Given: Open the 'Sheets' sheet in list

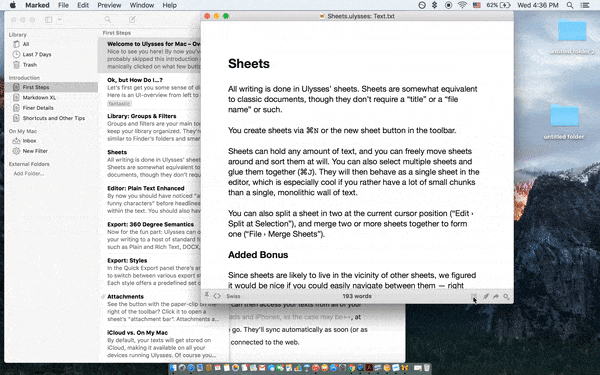Looking at the screenshot, I should coord(150,163).
